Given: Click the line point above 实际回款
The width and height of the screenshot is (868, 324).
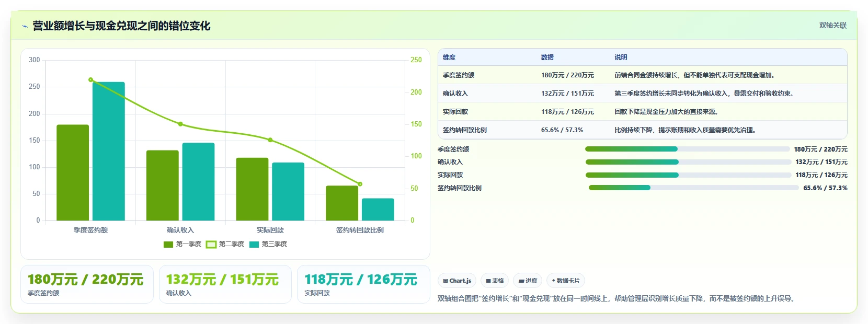Looking at the screenshot, I should click(270, 140).
